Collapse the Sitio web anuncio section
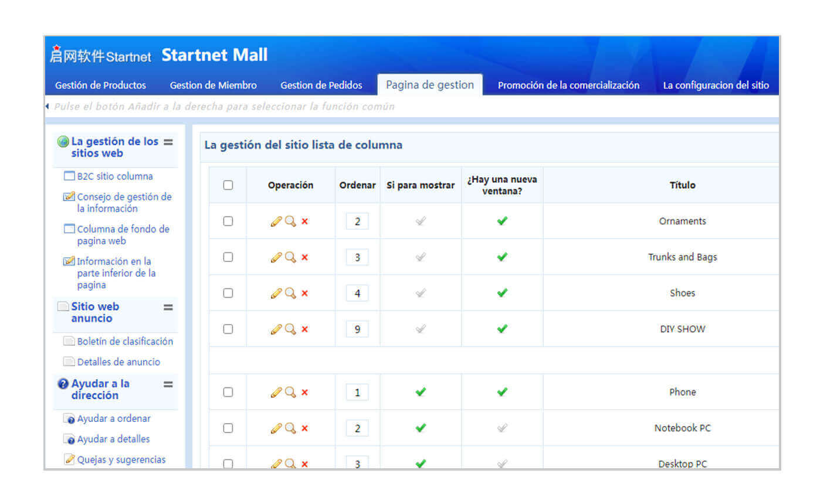Image resolution: width=827 pixels, height=504 pixels. point(168,307)
